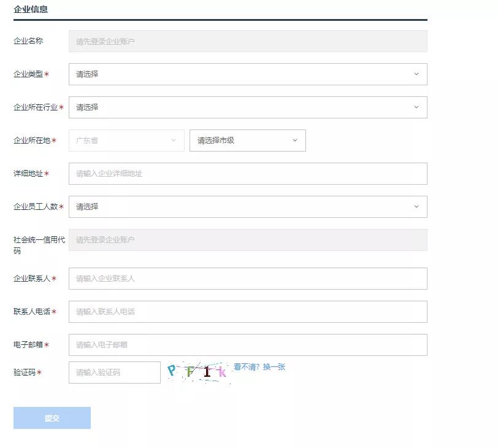Click 看不清？换一张 link

259,367
